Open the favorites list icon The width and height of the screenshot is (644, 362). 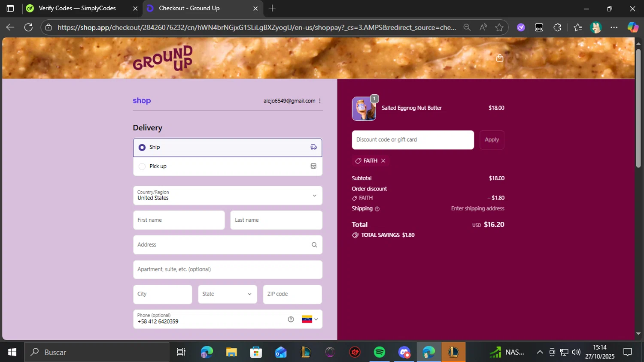pyautogui.click(x=577, y=27)
